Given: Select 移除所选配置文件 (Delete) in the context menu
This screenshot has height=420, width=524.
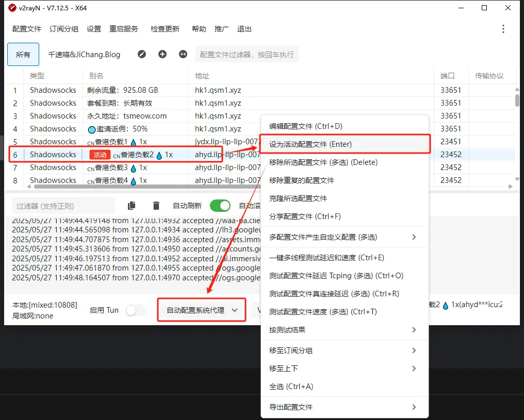Looking at the screenshot, I should pyautogui.click(x=345, y=162).
